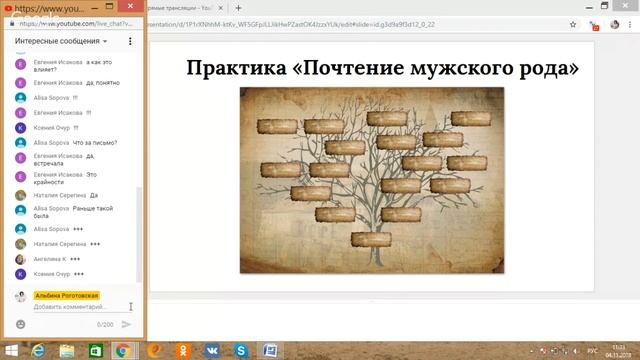Viewport: 640px width, 360px height.
Task: Click Ангелина К avatar in chat
Action: 20,259
